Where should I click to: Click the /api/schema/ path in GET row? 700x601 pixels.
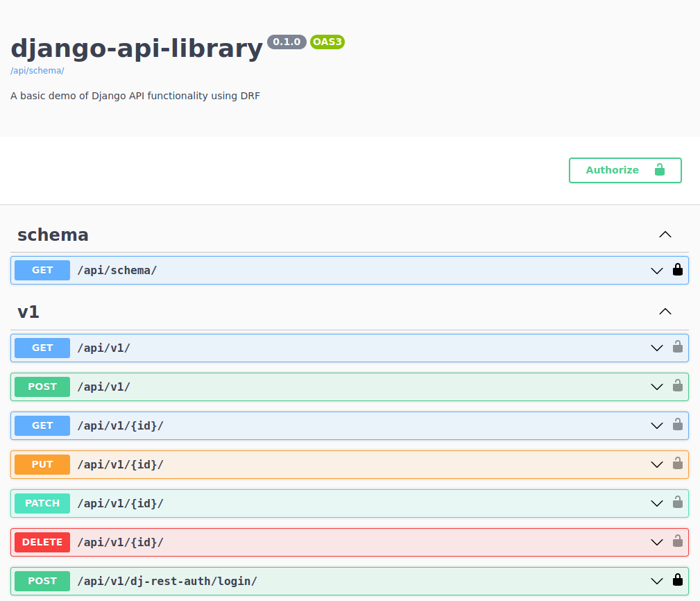pyautogui.click(x=117, y=271)
